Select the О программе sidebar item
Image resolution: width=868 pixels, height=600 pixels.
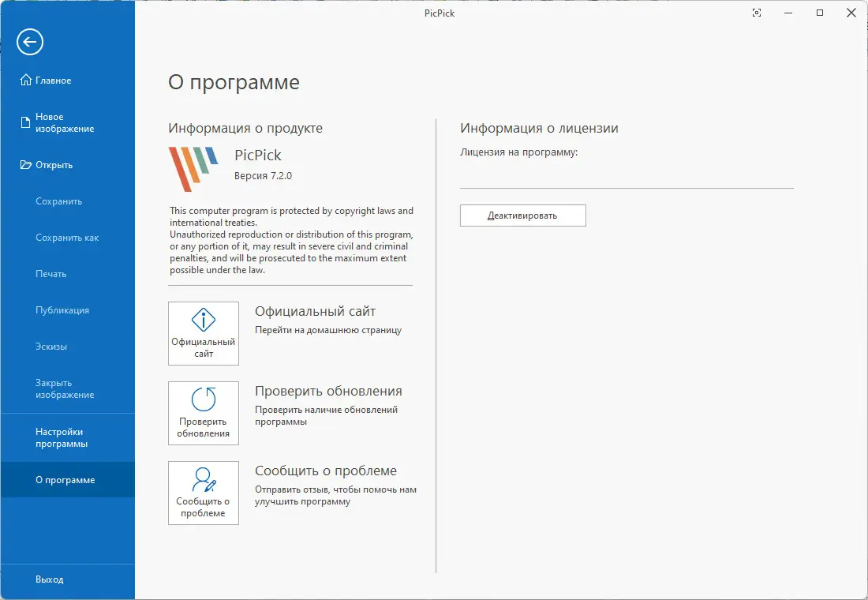(68, 480)
